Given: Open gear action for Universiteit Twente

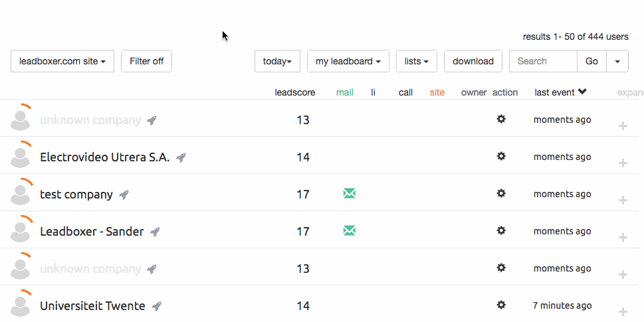Looking at the screenshot, I should click(501, 305).
